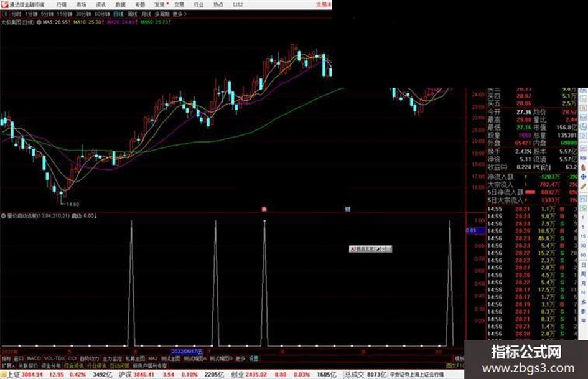This screenshot has width=588, height=379.
Task: Open the 行业 menu
Action: pyautogui.click(x=198, y=5)
